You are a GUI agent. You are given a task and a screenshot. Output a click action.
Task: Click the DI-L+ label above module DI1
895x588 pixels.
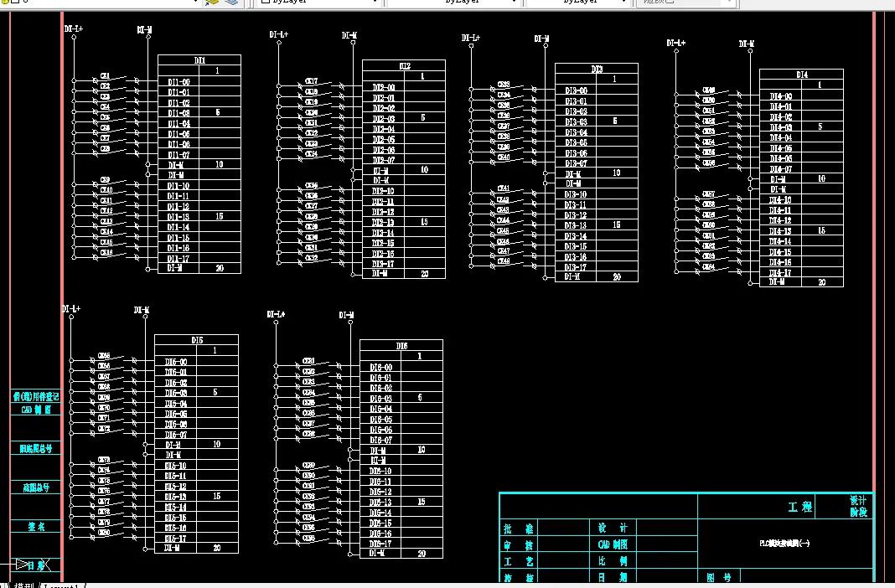coord(74,28)
